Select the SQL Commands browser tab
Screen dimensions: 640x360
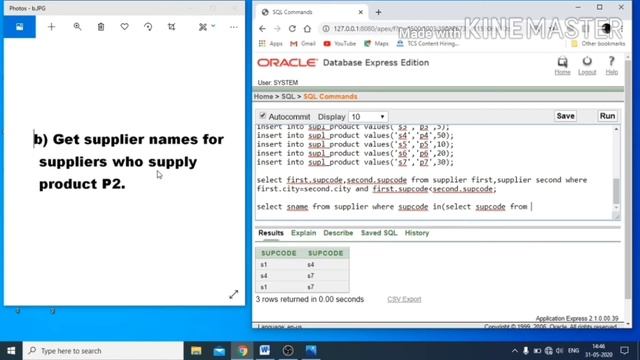click(312, 12)
